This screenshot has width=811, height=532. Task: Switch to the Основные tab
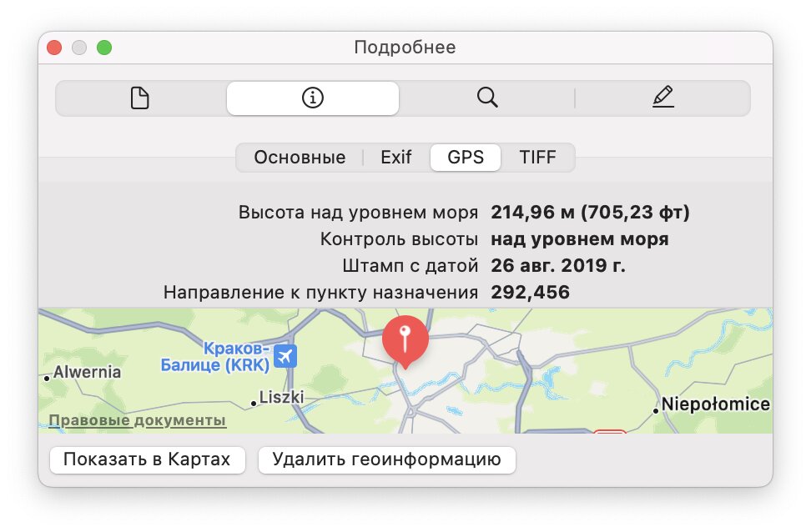300,157
